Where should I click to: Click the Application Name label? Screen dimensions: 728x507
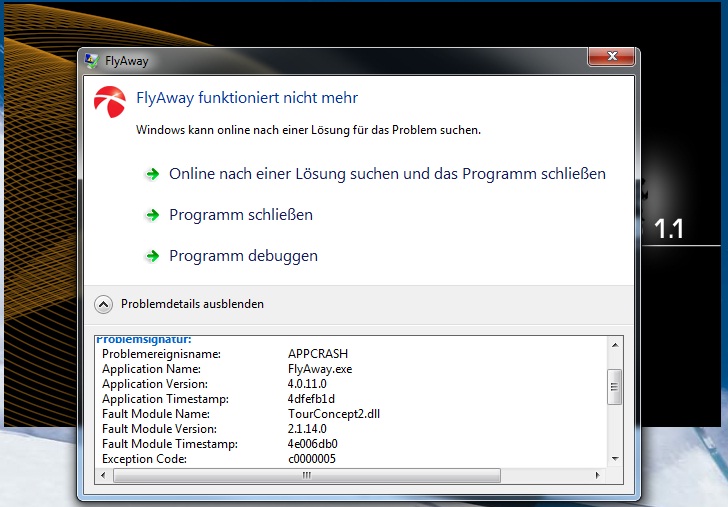pos(151,369)
